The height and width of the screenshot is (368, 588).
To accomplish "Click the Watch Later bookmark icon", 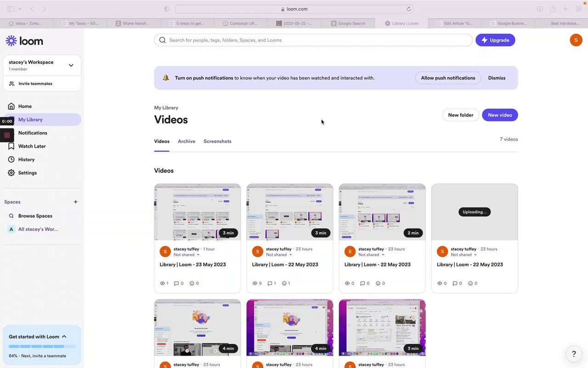I will pos(11,146).
